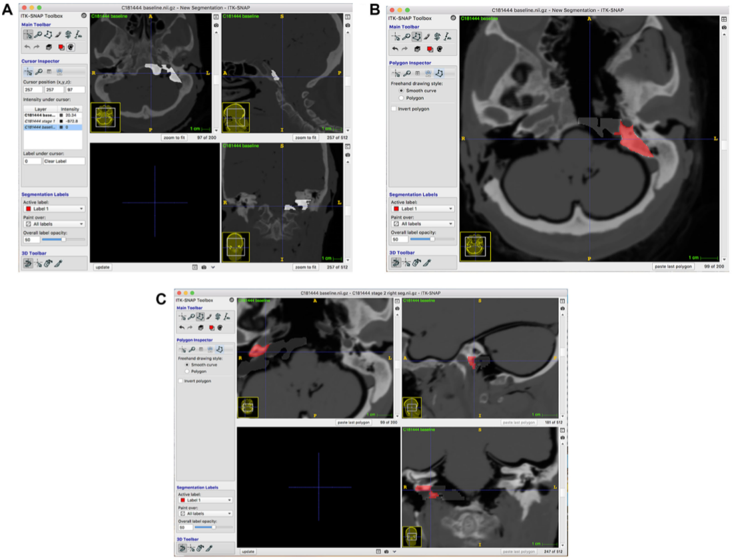Open the Zoom Inspector tab in window A's Cursor Inspector

39,71
